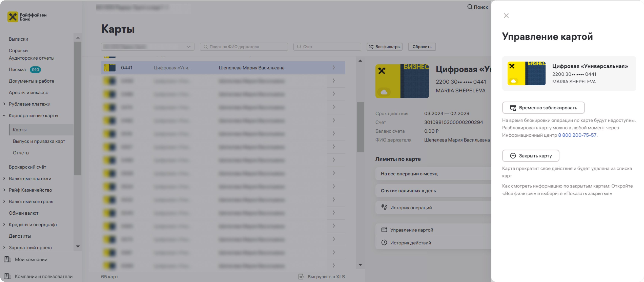Open На все операции в месяц limit

[x=433, y=174]
